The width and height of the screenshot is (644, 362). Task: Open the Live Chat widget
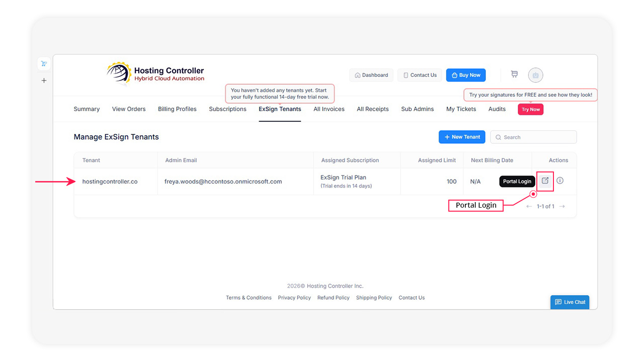pyautogui.click(x=570, y=302)
